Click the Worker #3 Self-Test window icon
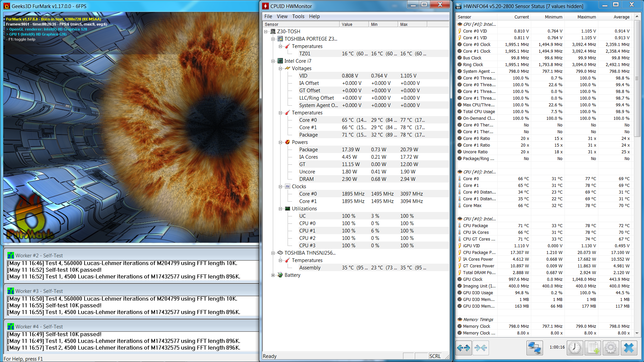Image resolution: width=644 pixels, height=362 pixels. (11, 291)
